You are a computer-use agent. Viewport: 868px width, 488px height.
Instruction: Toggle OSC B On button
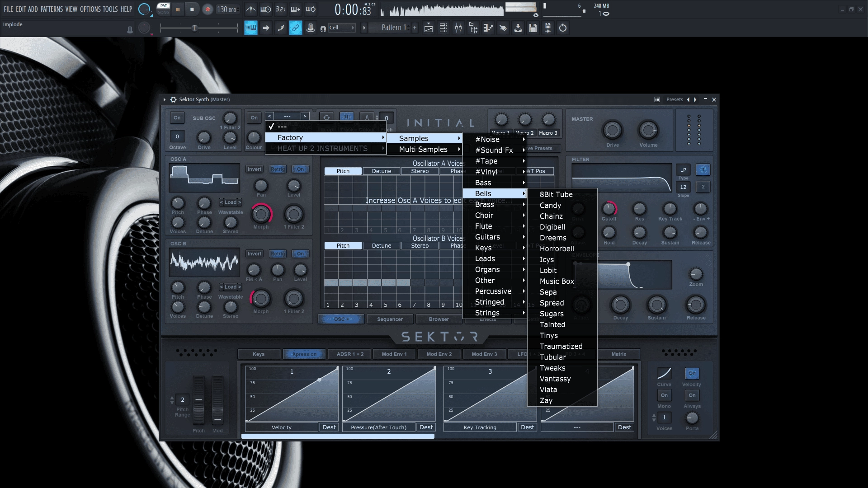click(x=300, y=253)
